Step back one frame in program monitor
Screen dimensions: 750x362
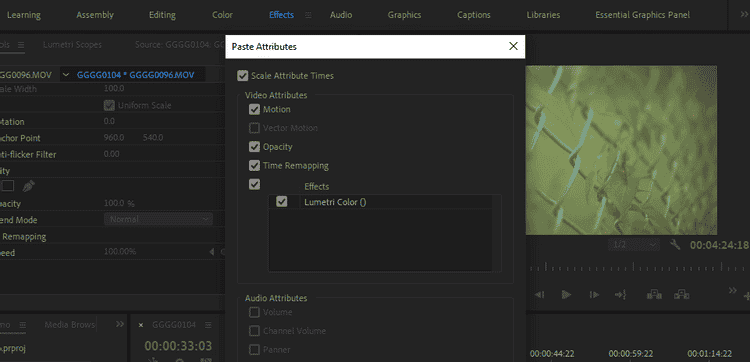click(x=540, y=295)
